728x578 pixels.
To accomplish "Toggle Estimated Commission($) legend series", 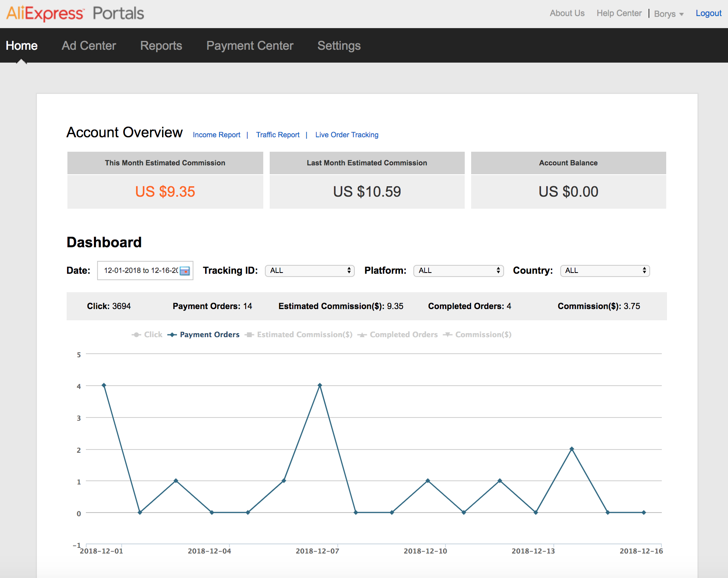I will (299, 335).
